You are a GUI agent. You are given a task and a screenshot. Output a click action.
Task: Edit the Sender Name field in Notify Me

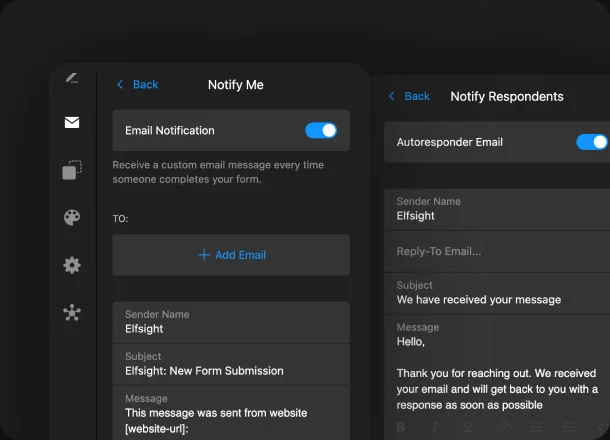231,322
